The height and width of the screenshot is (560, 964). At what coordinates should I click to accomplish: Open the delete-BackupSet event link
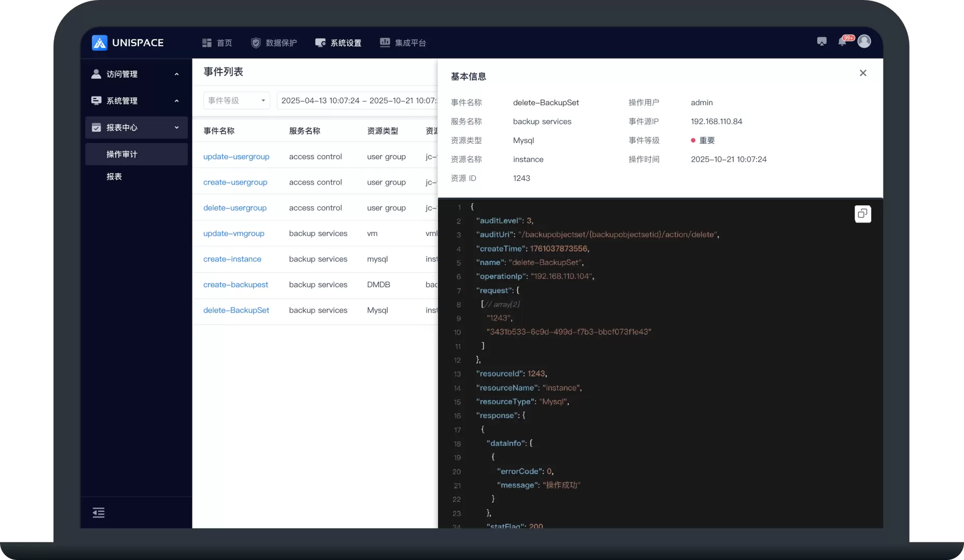[236, 310]
